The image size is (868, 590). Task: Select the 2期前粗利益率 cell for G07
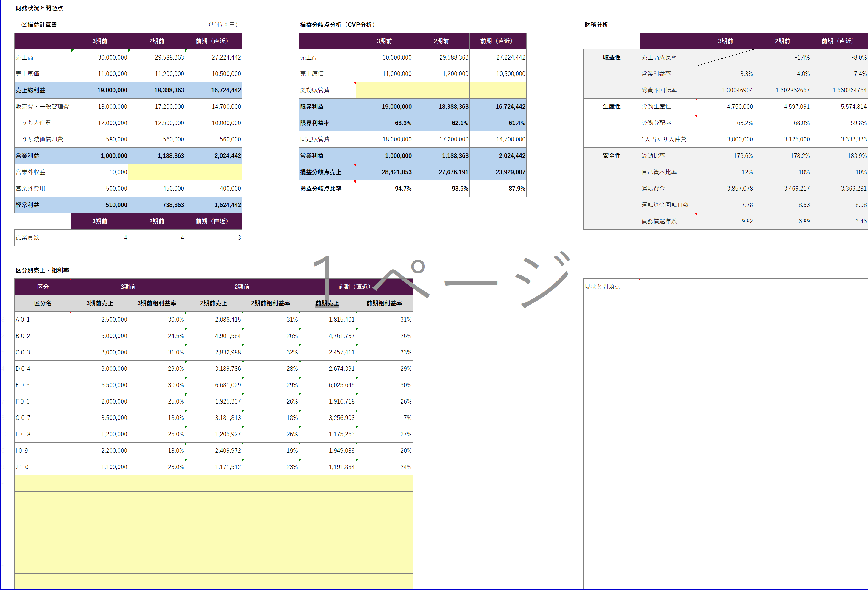[270, 418]
